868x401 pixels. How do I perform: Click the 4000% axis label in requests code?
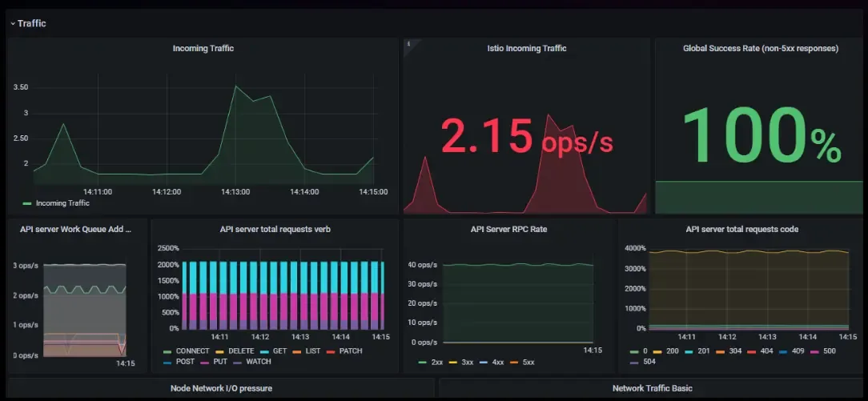pyautogui.click(x=635, y=248)
